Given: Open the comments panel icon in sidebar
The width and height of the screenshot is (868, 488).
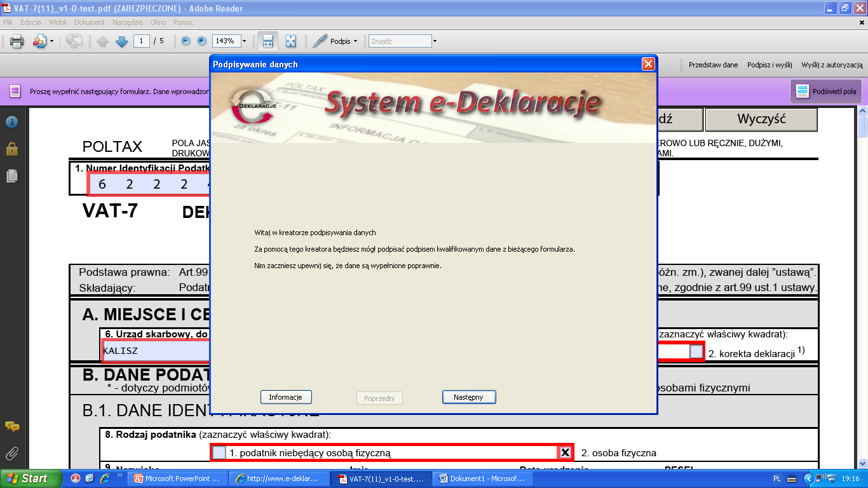Looking at the screenshot, I should coord(12,426).
